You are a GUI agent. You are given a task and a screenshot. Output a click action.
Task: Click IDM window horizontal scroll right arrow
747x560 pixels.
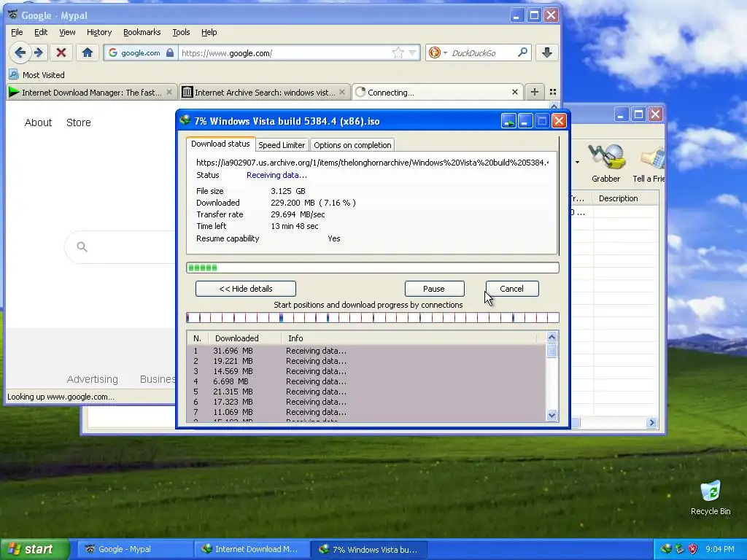click(651, 422)
